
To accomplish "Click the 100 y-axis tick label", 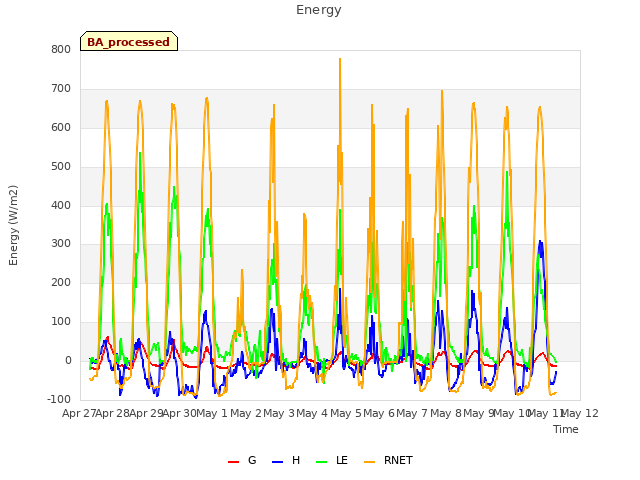I will pyautogui.click(x=61, y=322).
